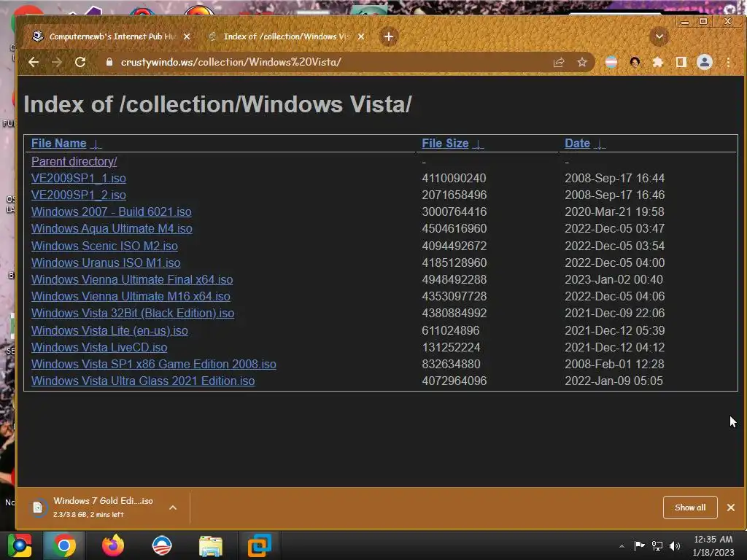The image size is (747, 560).
Task: Open Windows Vienna Ultimate M16 x64.iso link
Action: tap(131, 296)
